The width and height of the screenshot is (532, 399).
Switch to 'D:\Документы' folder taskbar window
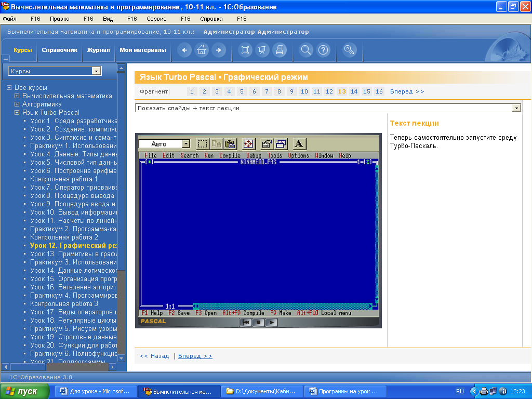262,391
